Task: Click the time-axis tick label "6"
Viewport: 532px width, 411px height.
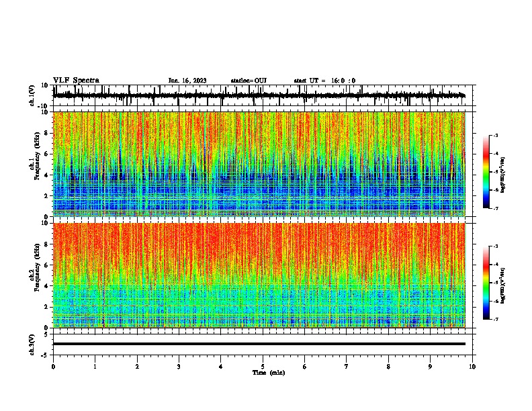Action: tap(305, 367)
